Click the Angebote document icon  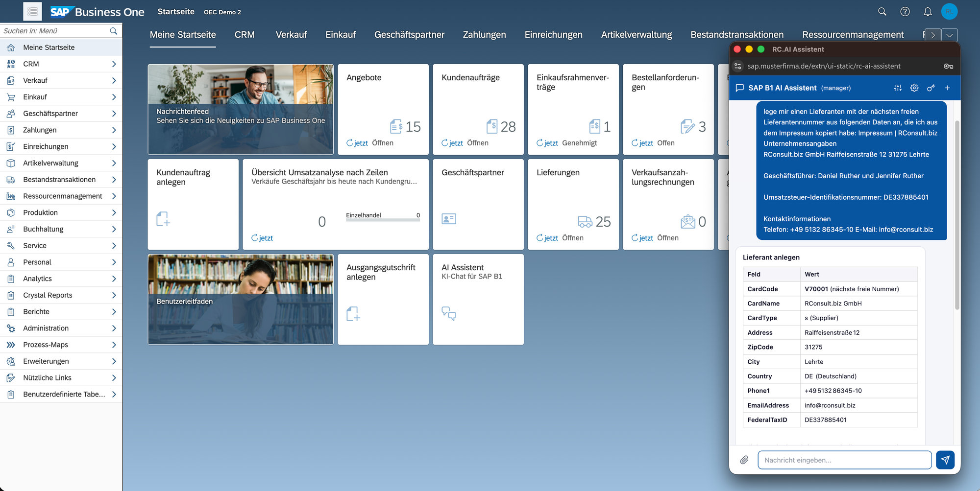[x=396, y=126]
